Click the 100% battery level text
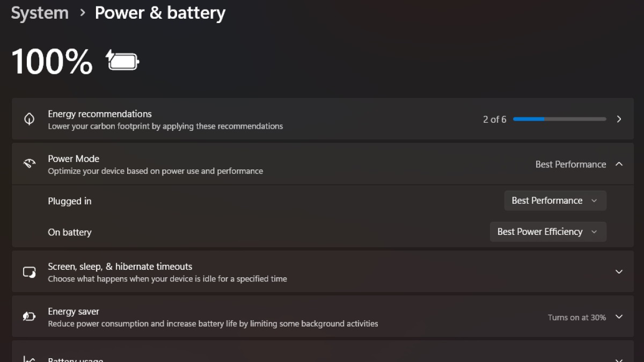This screenshot has width=644, height=362. click(52, 61)
